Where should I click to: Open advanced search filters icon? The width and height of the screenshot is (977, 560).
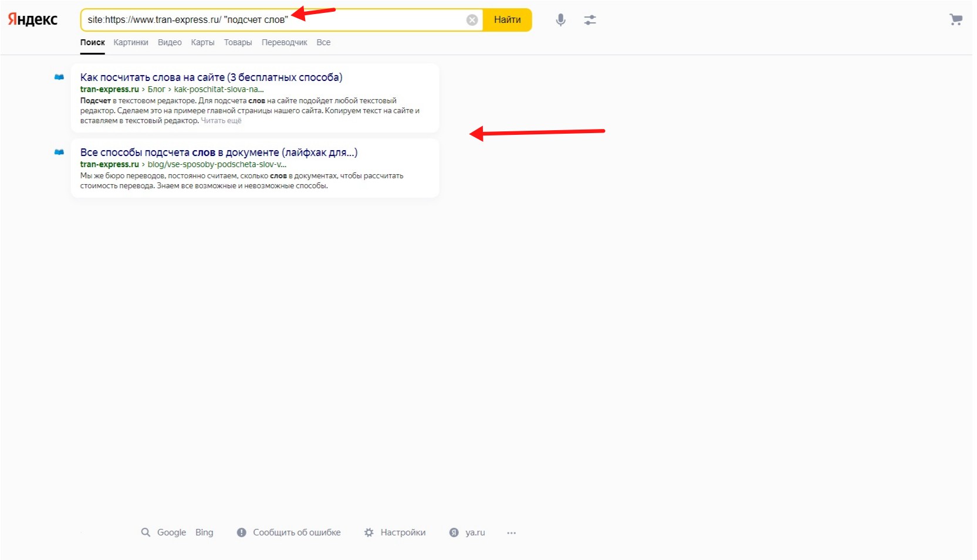click(590, 20)
